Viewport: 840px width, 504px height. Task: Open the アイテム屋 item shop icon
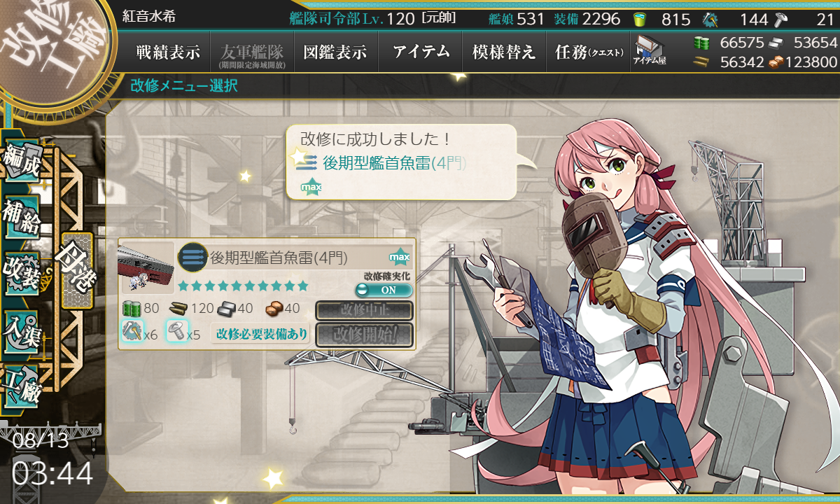coord(650,51)
